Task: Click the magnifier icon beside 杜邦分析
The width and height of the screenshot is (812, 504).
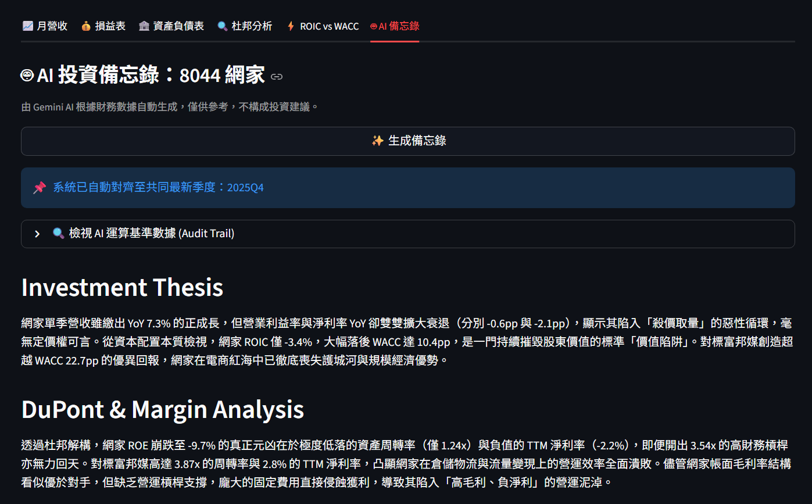Action: click(223, 26)
